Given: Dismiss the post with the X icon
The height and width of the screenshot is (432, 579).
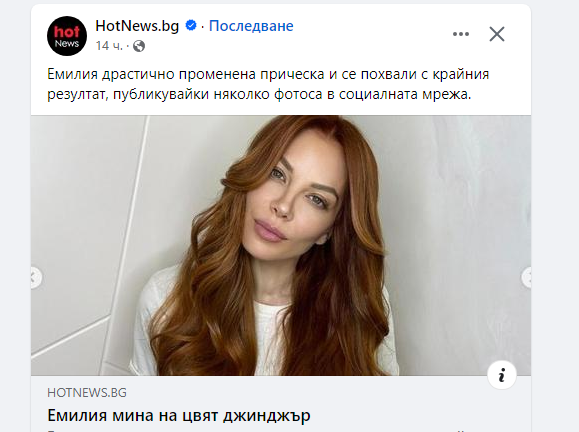Looking at the screenshot, I should [497, 34].
